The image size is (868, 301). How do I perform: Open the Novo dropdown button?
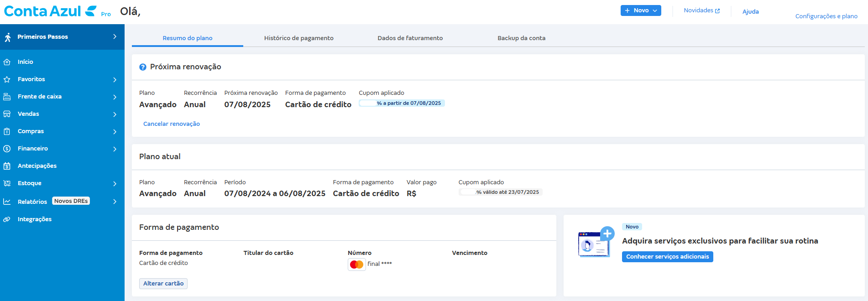tap(640, 10)
